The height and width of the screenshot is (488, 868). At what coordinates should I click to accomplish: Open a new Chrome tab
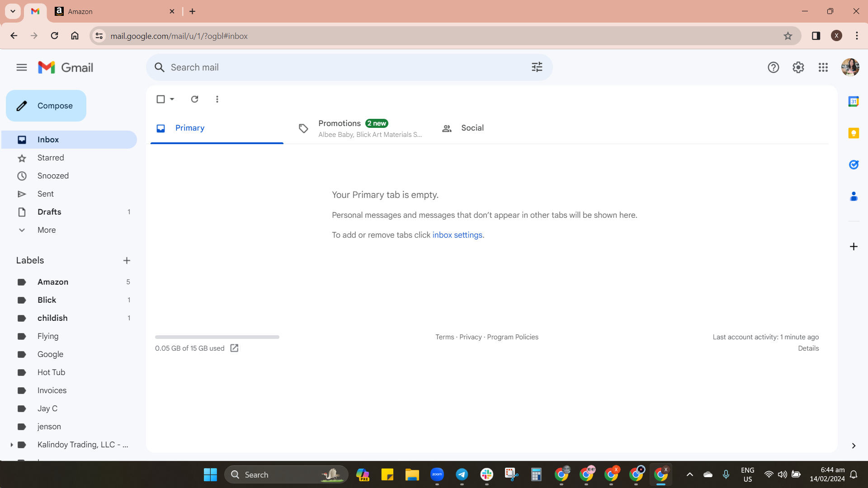pos(192,11)
